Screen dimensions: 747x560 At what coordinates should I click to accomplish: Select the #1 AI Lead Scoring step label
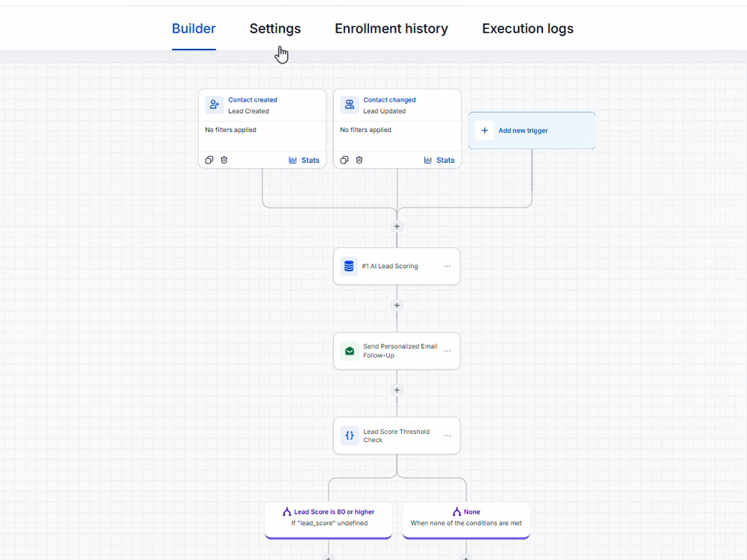pyautogui.click(x=390, y=267)
